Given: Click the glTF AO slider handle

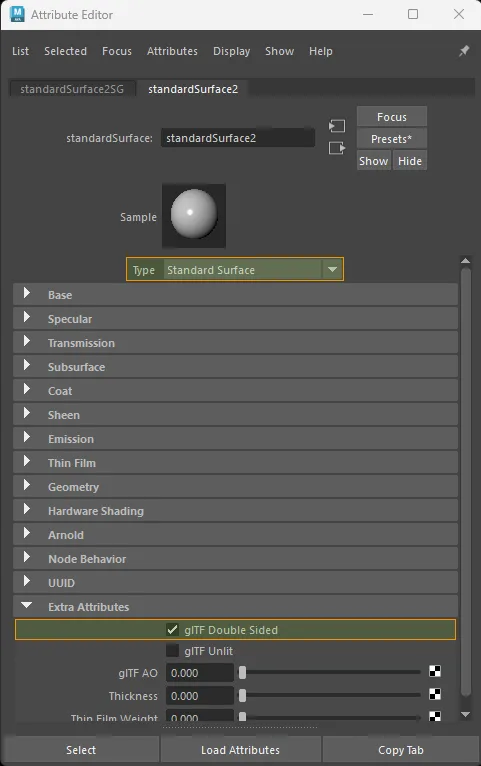Looking at the screenshot, I should coord(242,673).
